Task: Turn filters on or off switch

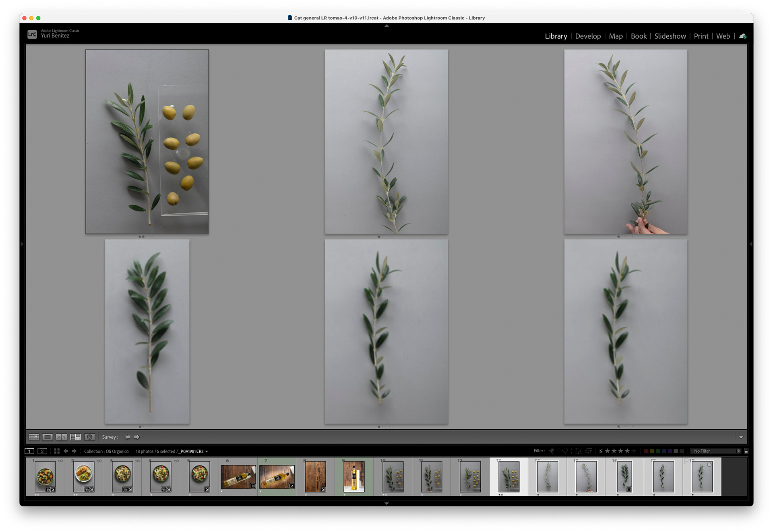Action: coord(746,451)
